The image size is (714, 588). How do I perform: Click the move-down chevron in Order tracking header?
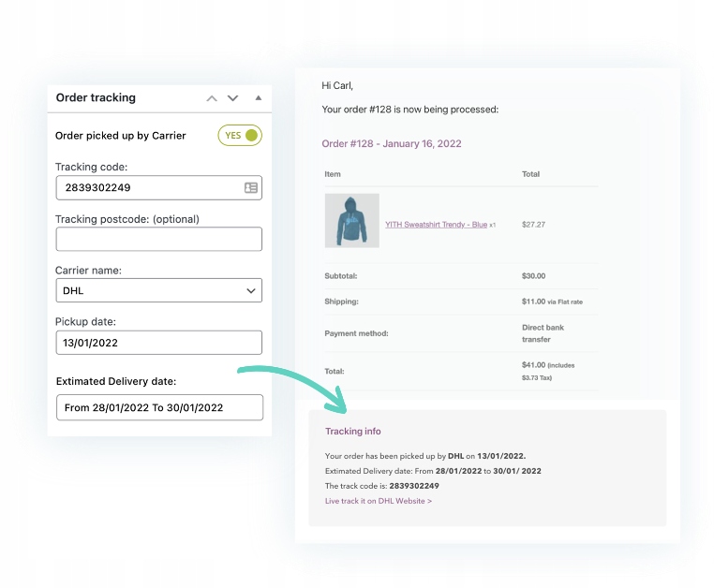(x=233, y=98)
